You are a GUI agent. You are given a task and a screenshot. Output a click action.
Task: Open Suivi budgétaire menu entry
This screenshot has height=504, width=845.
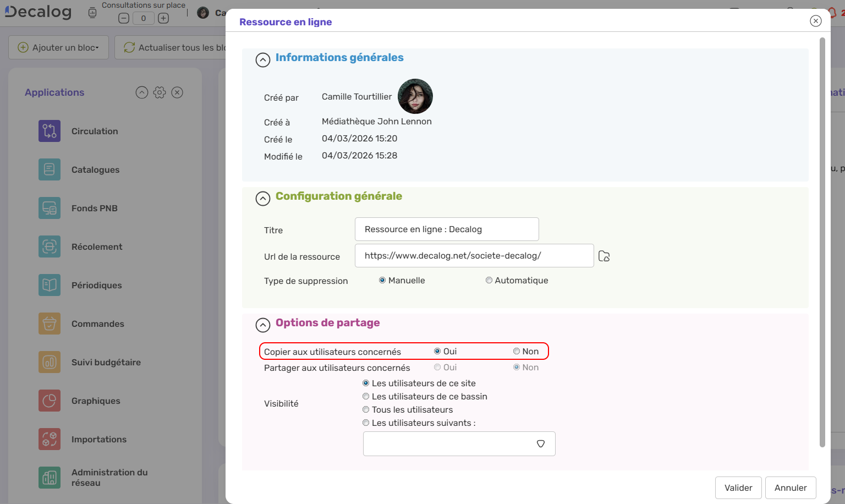point(106,362)
